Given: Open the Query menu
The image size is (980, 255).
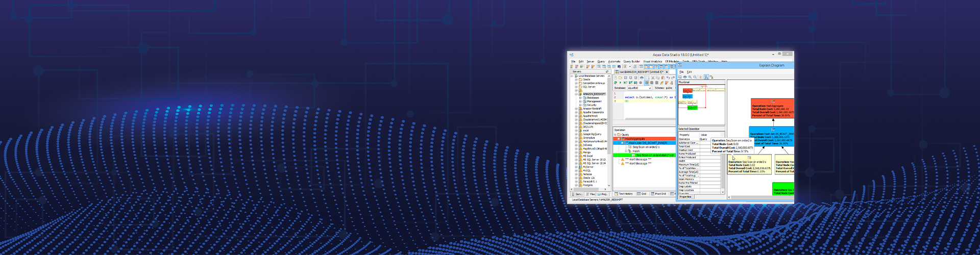Looking at the screenshot, I should 601,61.
